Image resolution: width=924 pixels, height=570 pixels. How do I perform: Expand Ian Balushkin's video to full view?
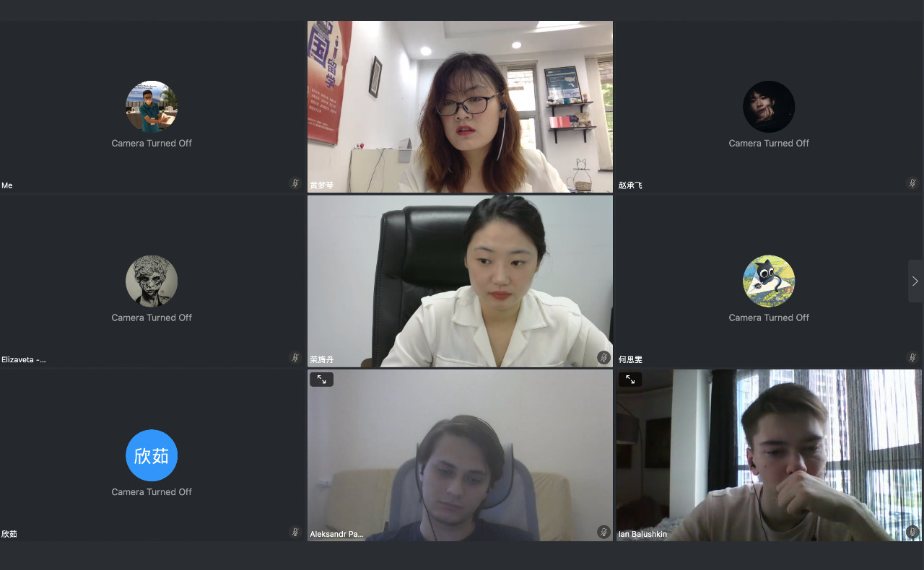click(630, 379)
